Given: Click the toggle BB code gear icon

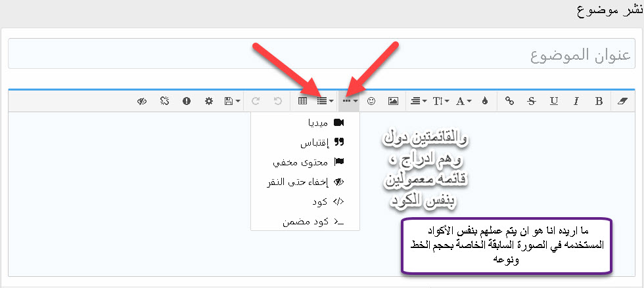Looking at the screenshot, I should click(x=209, y=101).
